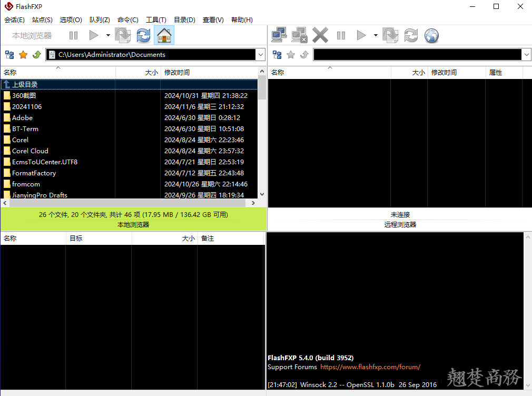The height and width of the screenshot is (396, 532).
Task: Click the remote parent directory arrow icon
Action: pos(304,55)
